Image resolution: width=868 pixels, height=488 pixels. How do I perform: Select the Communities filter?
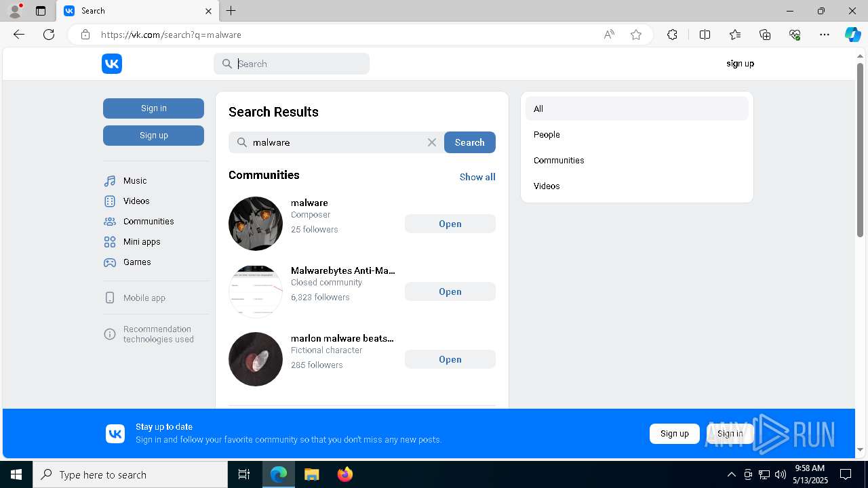(637, 160)
